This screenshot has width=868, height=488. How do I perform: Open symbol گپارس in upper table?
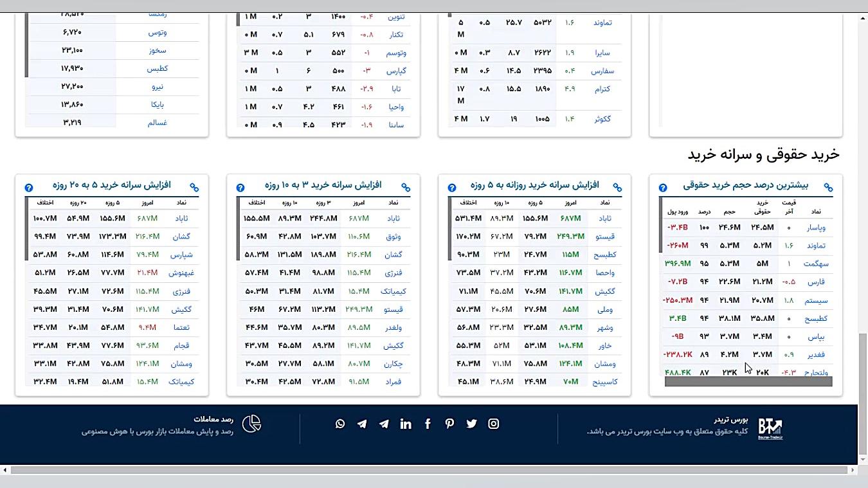tap(397, 71)
